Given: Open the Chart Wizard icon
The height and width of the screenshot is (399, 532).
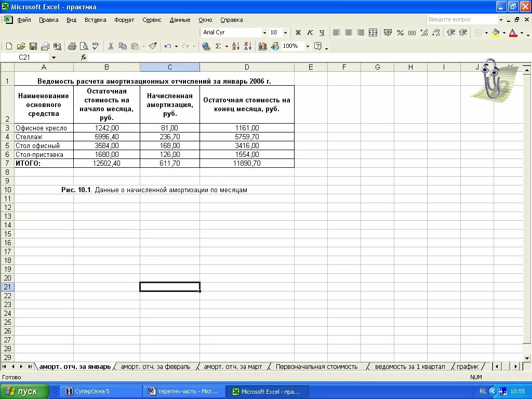Looking at the screenshot, I should 262,46.
